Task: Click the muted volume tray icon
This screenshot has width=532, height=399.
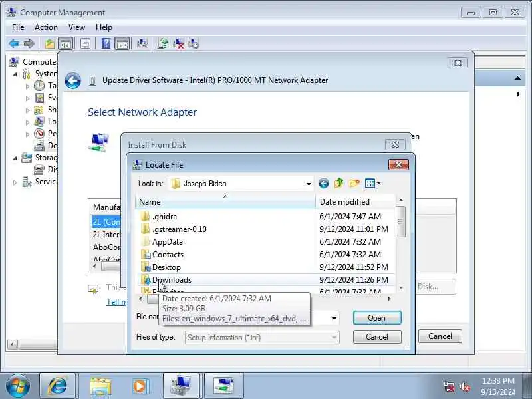Action: pyautogui.click(x=465, y=387)
